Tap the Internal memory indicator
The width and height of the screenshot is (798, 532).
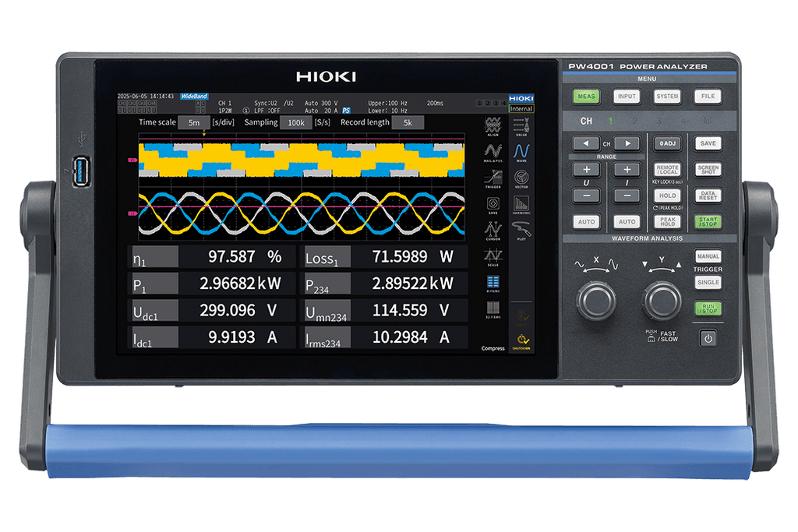521,108
